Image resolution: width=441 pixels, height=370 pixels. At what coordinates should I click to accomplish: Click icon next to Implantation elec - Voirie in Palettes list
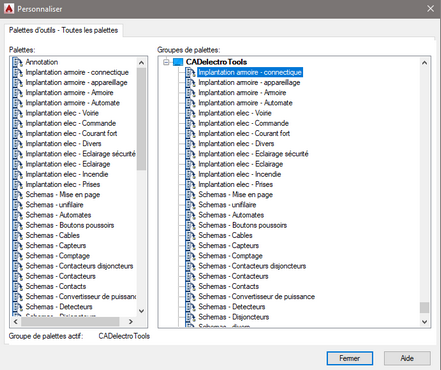(x=17, y=113)
